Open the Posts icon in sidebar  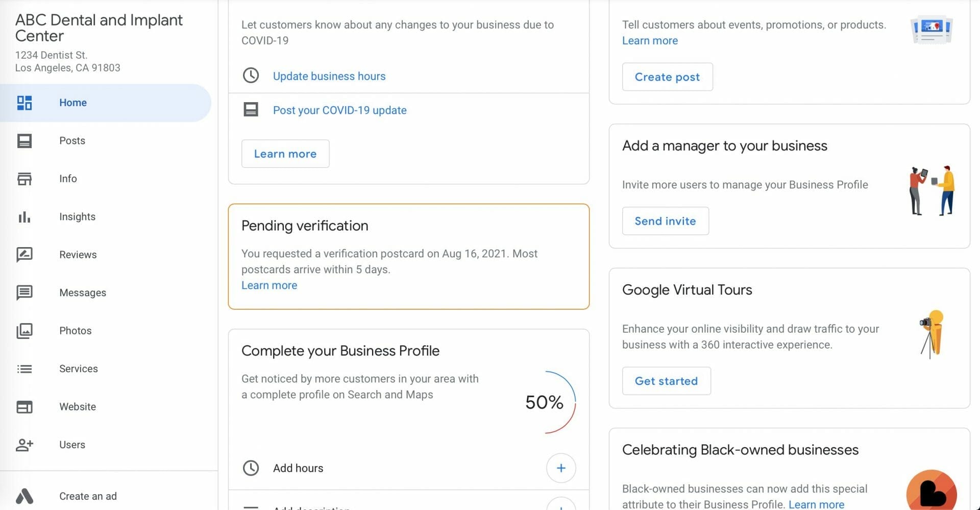(24, 141)
